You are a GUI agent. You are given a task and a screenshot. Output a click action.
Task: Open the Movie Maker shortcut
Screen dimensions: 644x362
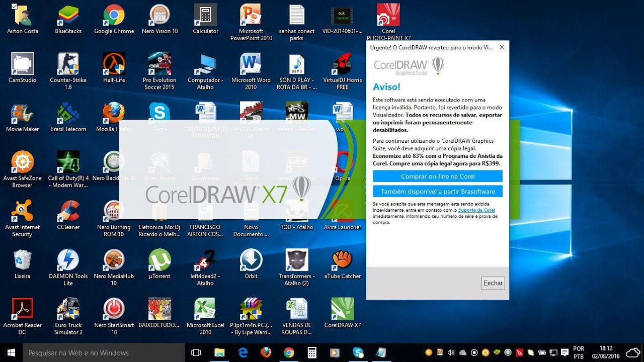[x=22, y=117]
